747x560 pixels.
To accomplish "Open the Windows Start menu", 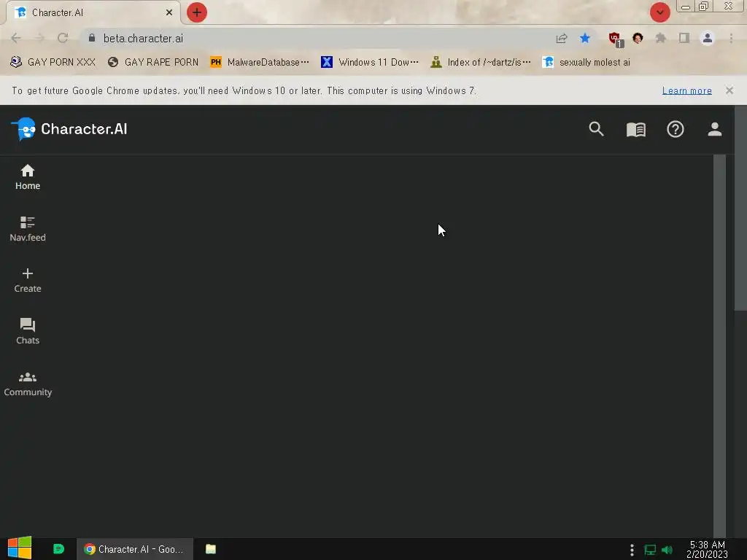I will coord(20,548).
